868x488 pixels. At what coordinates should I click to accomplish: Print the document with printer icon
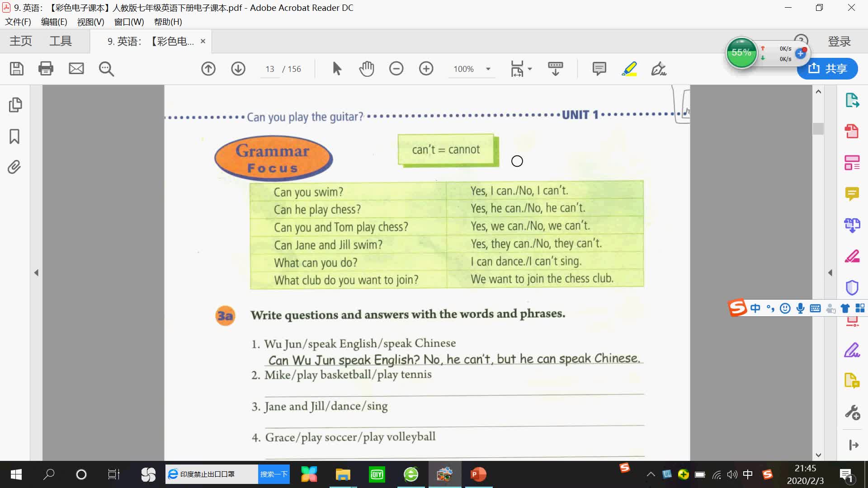(x=46, y=69)
